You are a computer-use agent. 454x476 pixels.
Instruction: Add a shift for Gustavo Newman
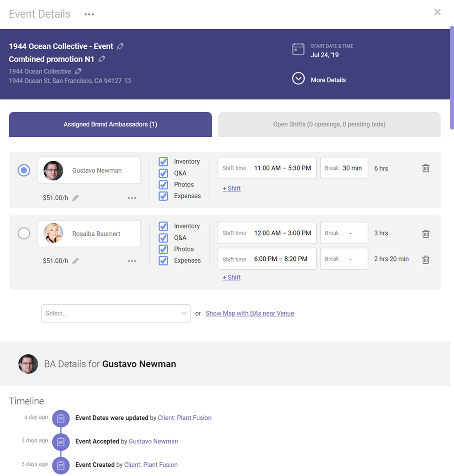point(232,189)
